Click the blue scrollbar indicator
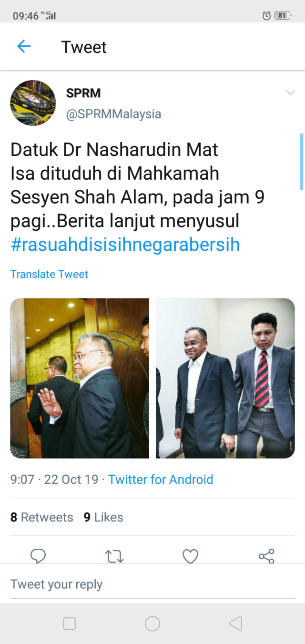This screenshot has height=644, width=305. pyautogui.click(x=301, y=162)
